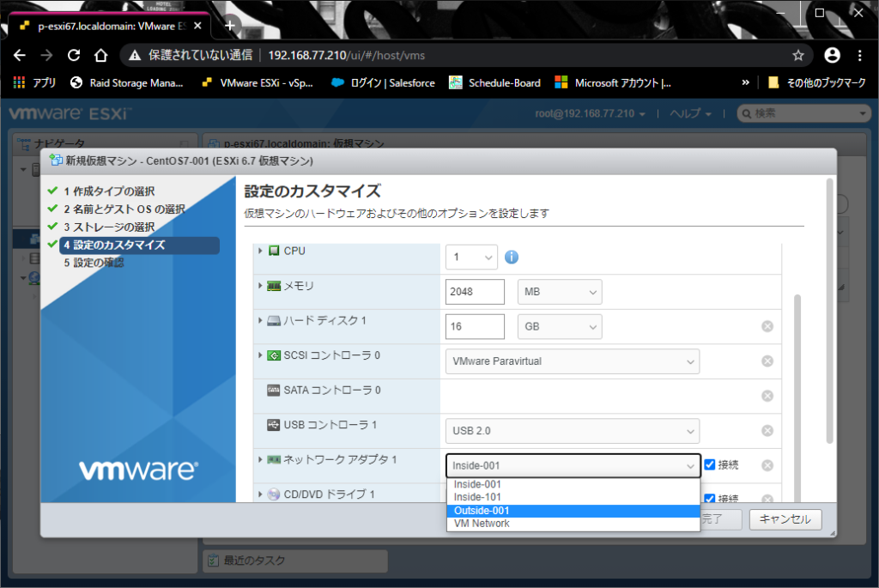Viewport: 879px width, 588px height.
Task: Open Schedule-Board bookmark
Action: point(495,83)
